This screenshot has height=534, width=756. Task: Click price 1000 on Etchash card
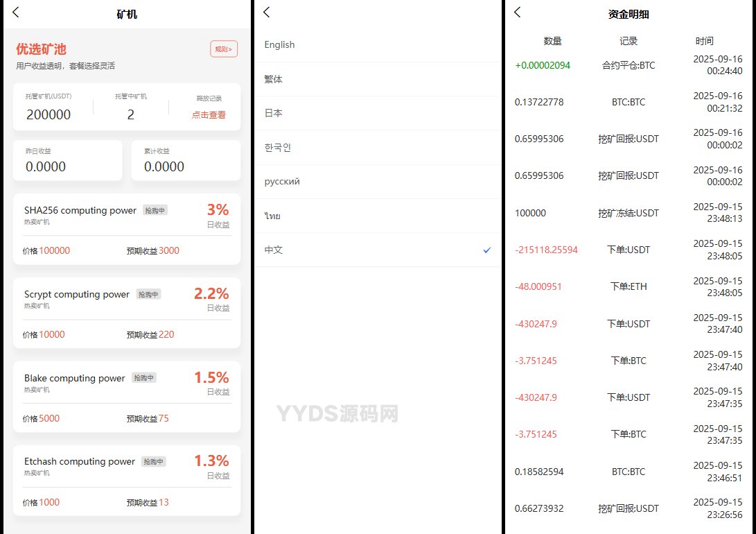[49, 503]
